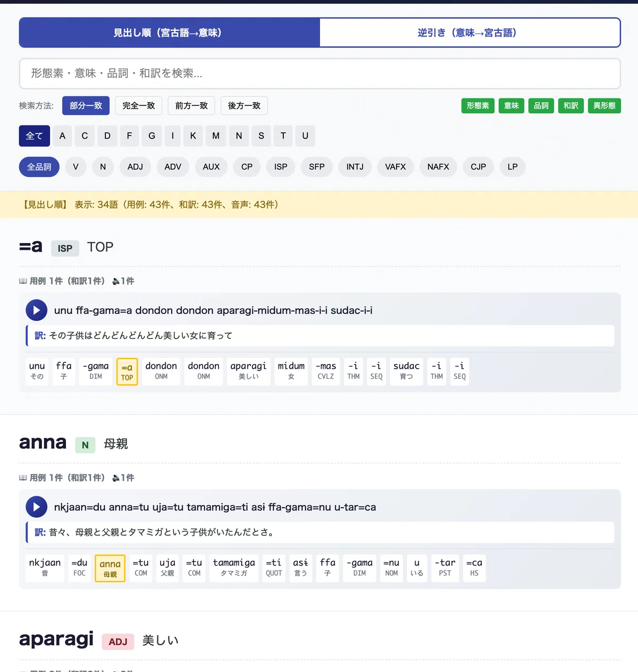The height and width of the screenshot is (672, 638).
Task: Click the tamamiga タマミガ gloss chip
Action: [234, 567]
